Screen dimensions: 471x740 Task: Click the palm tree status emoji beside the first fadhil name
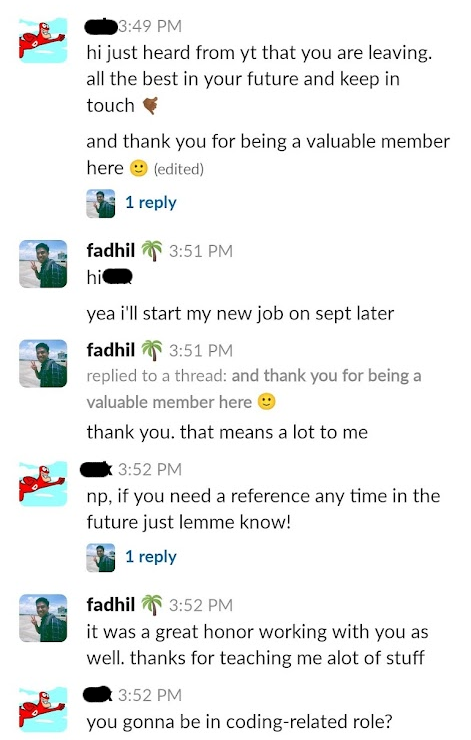click(151, 250)
